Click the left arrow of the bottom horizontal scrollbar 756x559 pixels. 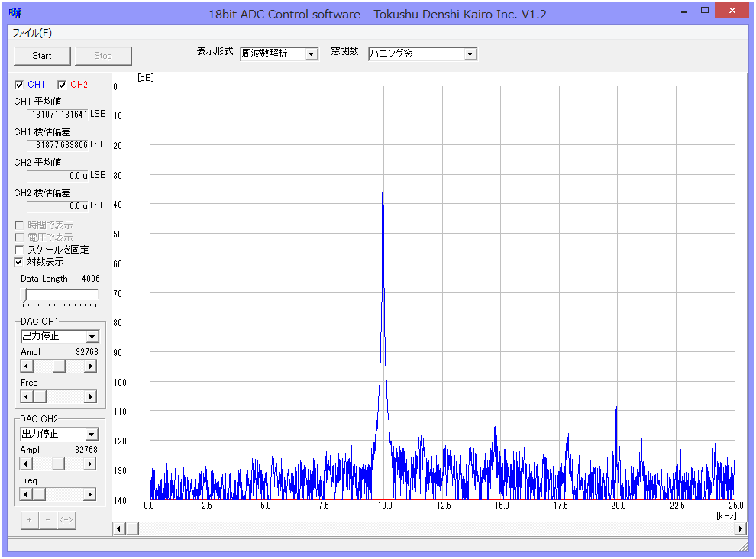(x=119, y=528)
